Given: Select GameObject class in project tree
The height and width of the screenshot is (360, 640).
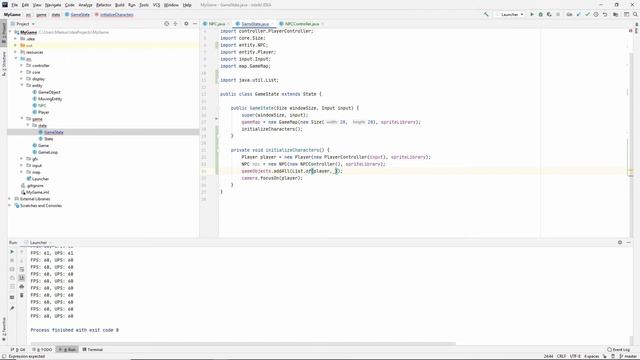Looking at the screenshot, I should click(x=49, y=92).
